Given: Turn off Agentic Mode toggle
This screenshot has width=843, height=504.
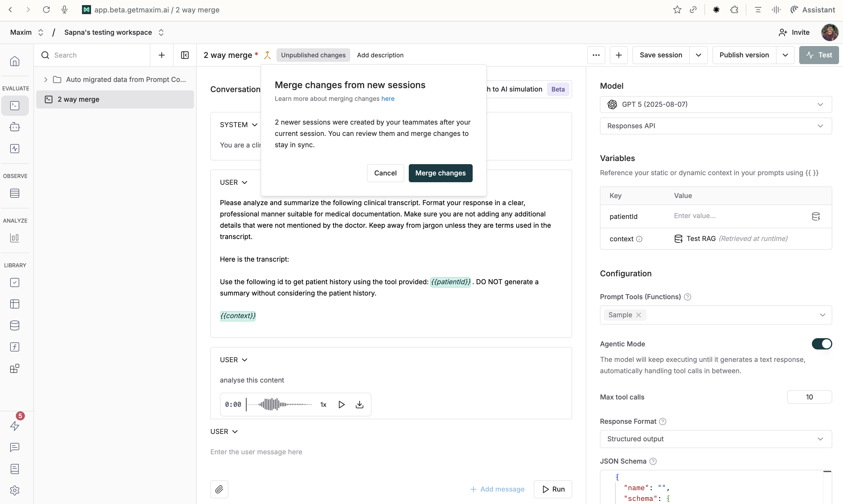Looking at the screenshot, I should click(x=822, y=344).
